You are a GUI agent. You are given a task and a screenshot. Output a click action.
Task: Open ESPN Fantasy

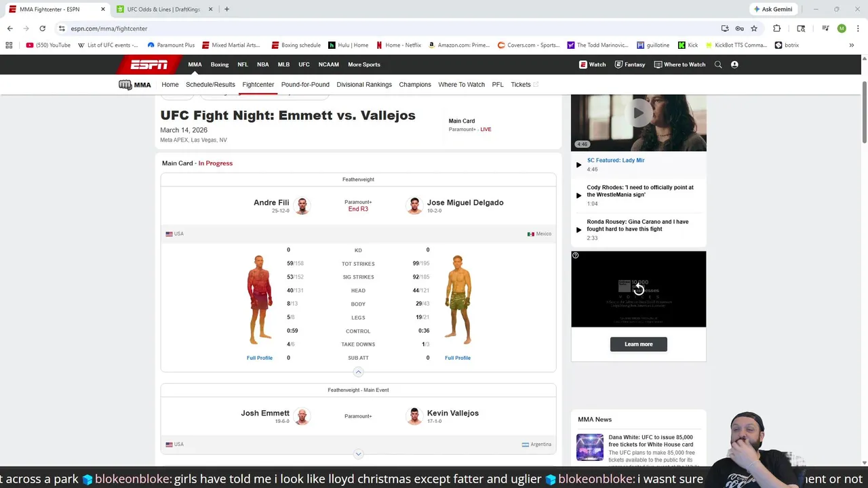(x=630, y=64)
